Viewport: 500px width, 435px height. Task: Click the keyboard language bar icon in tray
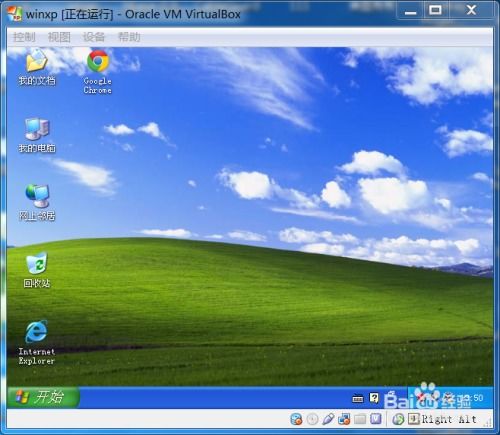(358, 398)
